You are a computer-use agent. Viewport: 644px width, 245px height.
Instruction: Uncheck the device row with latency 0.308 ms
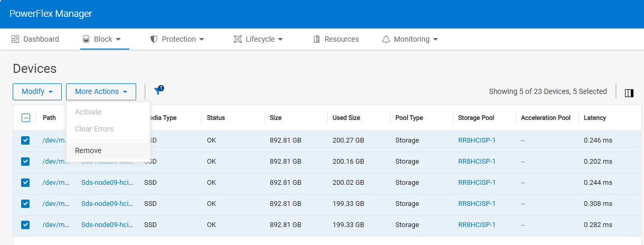pyautogui.click(x=25, y=204)
